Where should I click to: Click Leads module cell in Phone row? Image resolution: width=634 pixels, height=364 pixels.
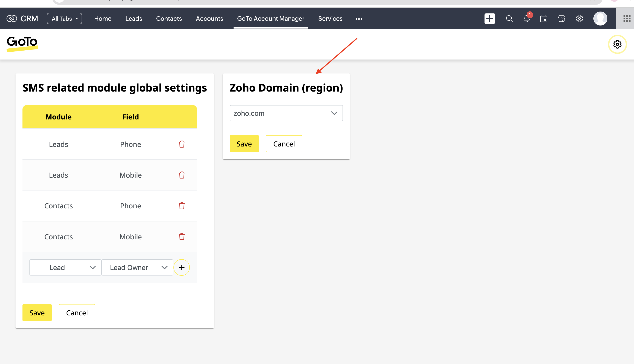tap(58, 144)
